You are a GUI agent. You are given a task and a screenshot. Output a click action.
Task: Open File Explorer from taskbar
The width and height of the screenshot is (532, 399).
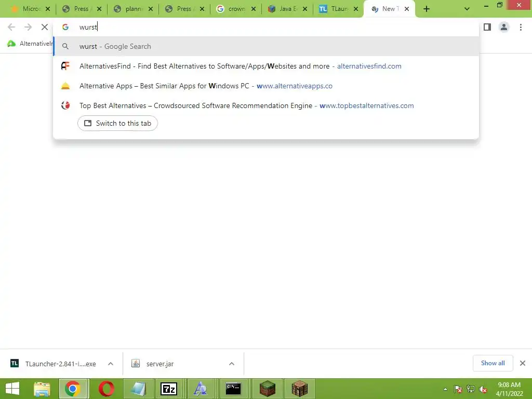[x=42, y=389]
